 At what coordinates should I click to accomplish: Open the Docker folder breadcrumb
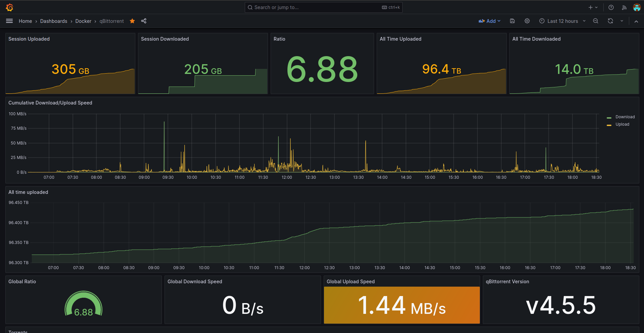83,21
